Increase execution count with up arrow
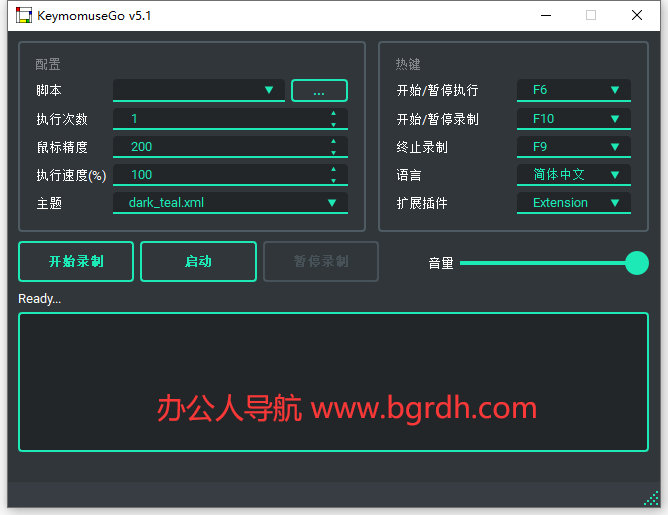This screenshot has width=668, height=515. coord(333,114)
